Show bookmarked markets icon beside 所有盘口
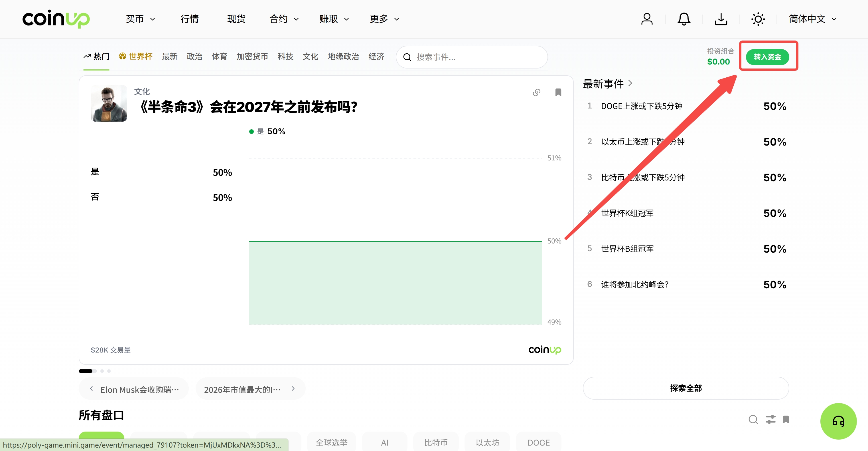 pos(786,419)
